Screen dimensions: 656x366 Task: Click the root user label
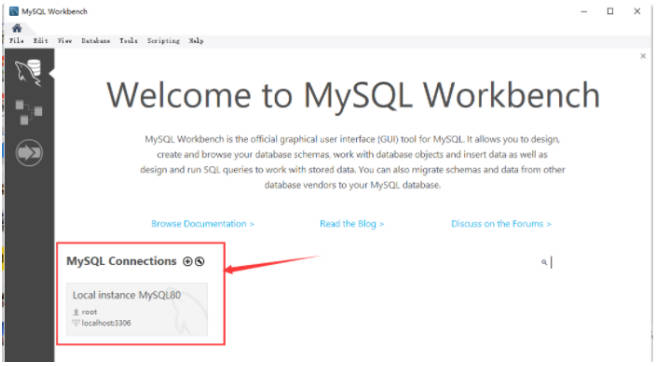point(89,312)
